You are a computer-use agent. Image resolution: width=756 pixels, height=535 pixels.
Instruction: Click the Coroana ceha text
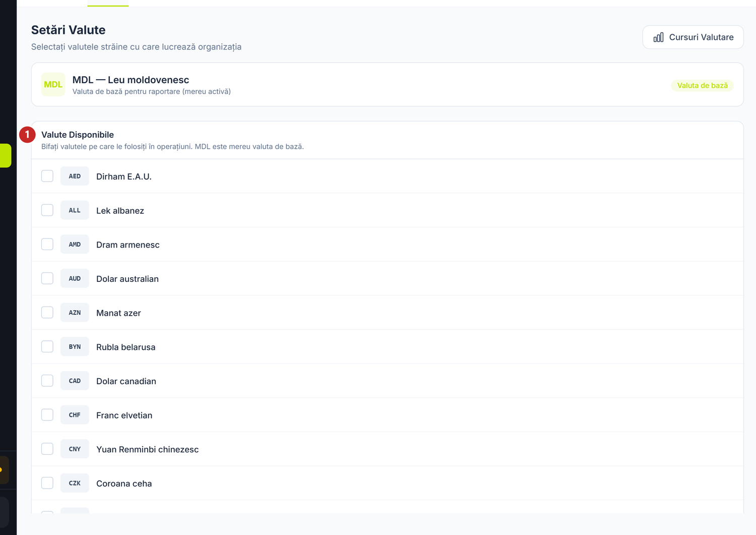[x=124, y=484]
